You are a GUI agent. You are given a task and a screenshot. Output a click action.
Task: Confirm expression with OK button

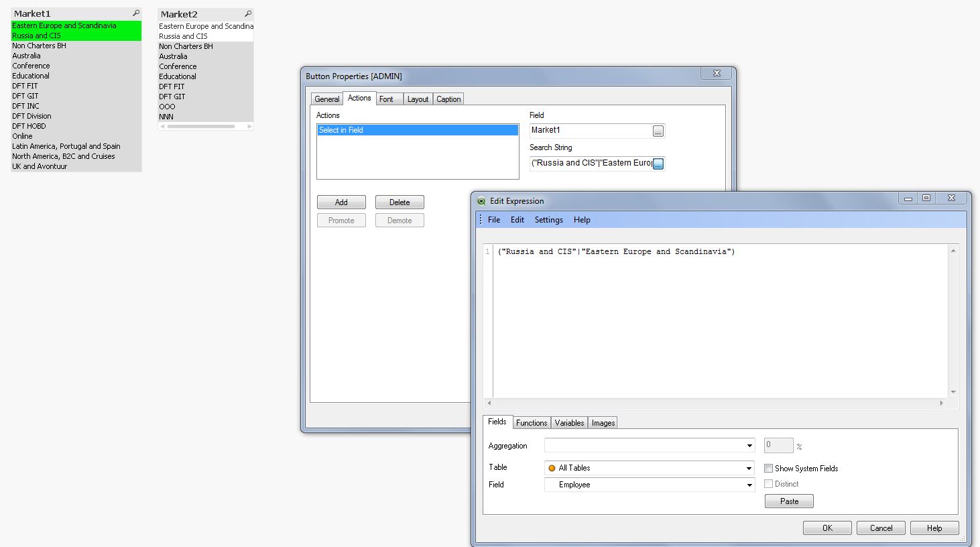827,528
